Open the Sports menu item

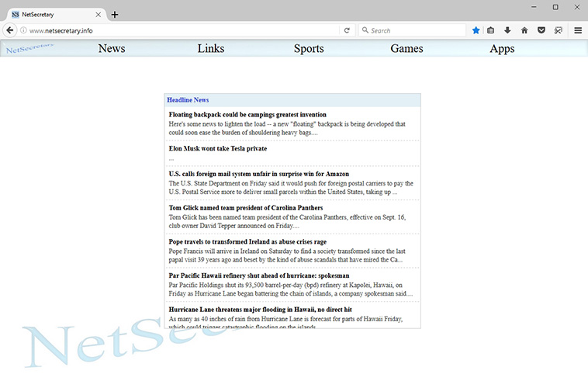click(309, 48)
